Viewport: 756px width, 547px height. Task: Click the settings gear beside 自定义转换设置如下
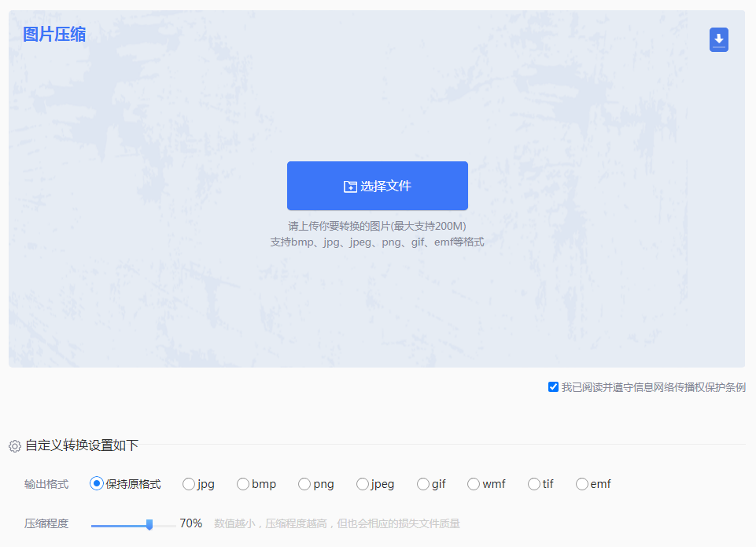[x=14, y=445]
